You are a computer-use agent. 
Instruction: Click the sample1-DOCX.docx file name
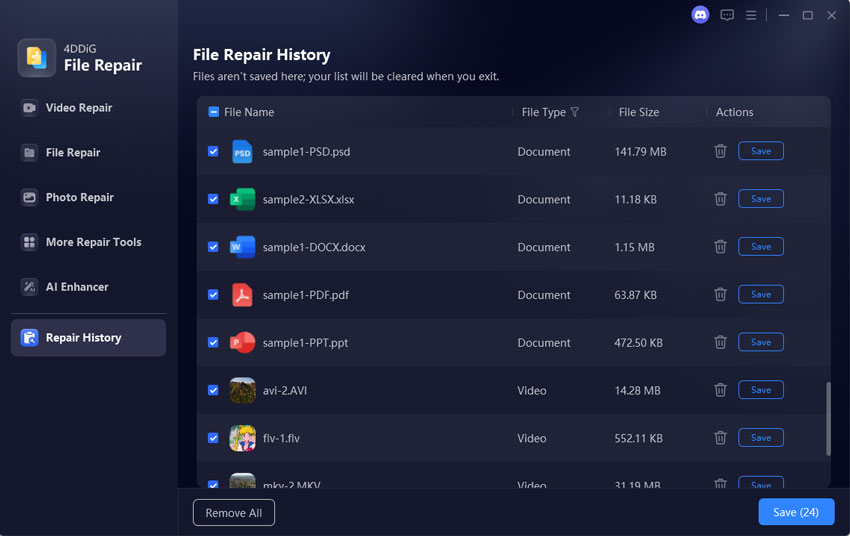[314, 247]
